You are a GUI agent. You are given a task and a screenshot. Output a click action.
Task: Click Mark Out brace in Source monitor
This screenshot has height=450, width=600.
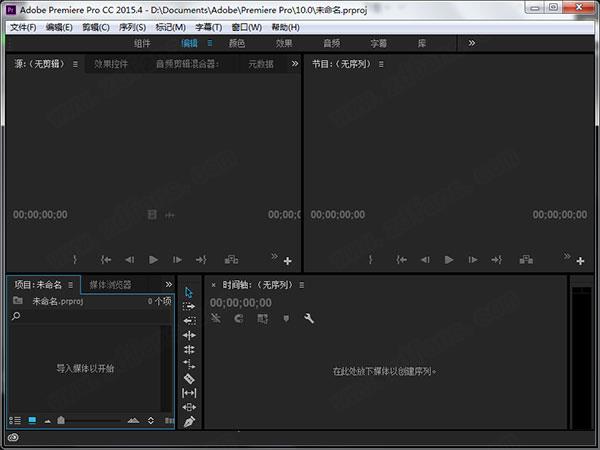click(x=75, y=259)
